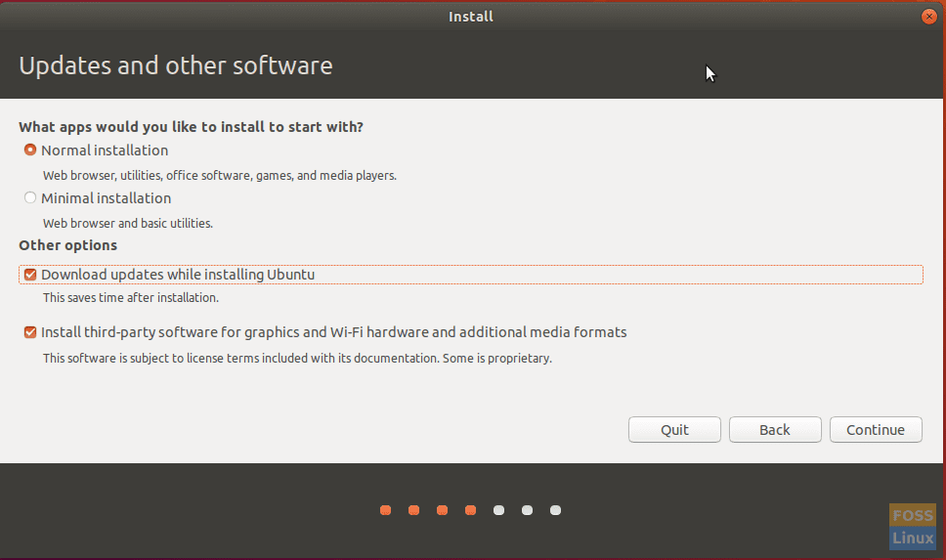Click the 'Other options' heading
This screenshot has width=946, height=560.
68,245
